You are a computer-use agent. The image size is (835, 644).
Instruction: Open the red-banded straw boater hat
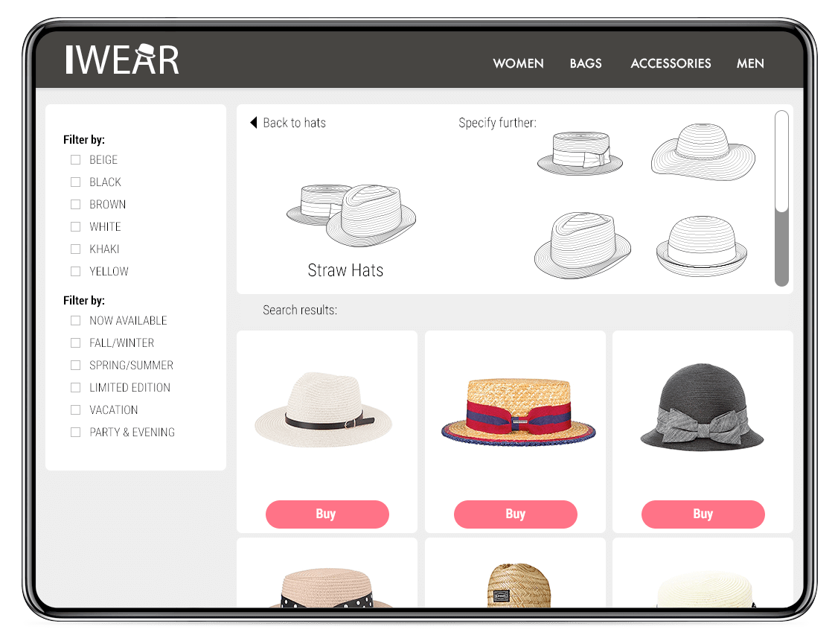[x=518, y=412]
